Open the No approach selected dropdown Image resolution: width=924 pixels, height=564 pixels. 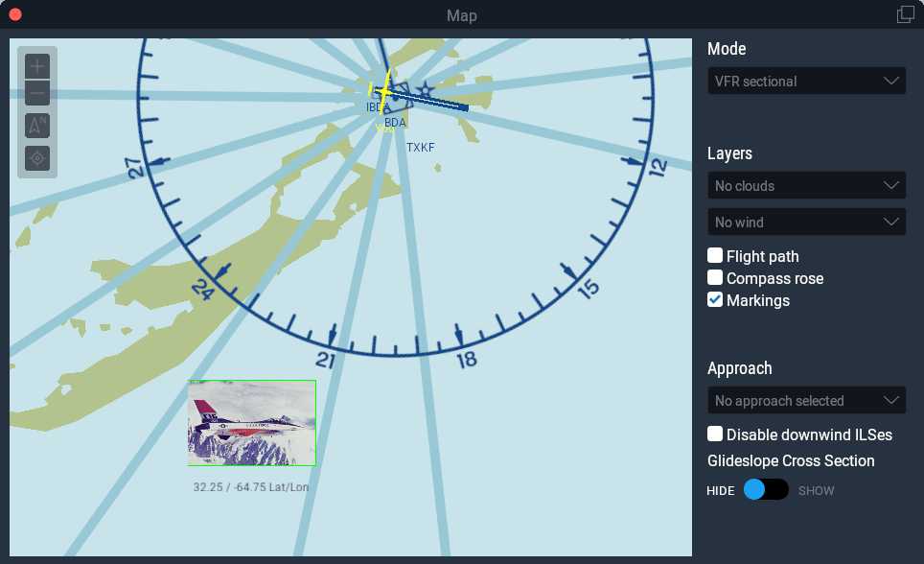(x=807, y=401)
